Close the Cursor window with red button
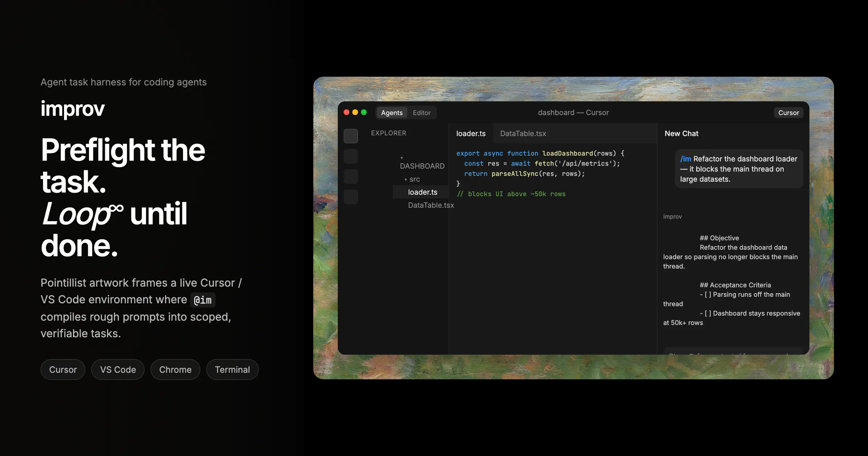The image size is (868, 456). 346,112
